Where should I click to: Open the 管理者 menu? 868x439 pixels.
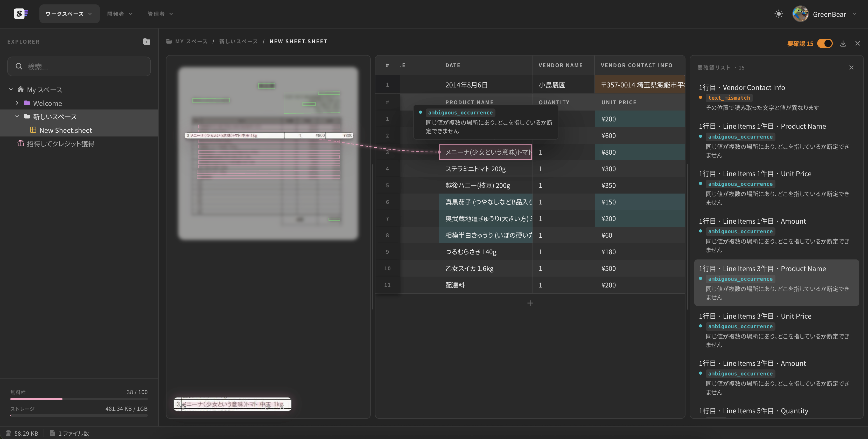160,14
